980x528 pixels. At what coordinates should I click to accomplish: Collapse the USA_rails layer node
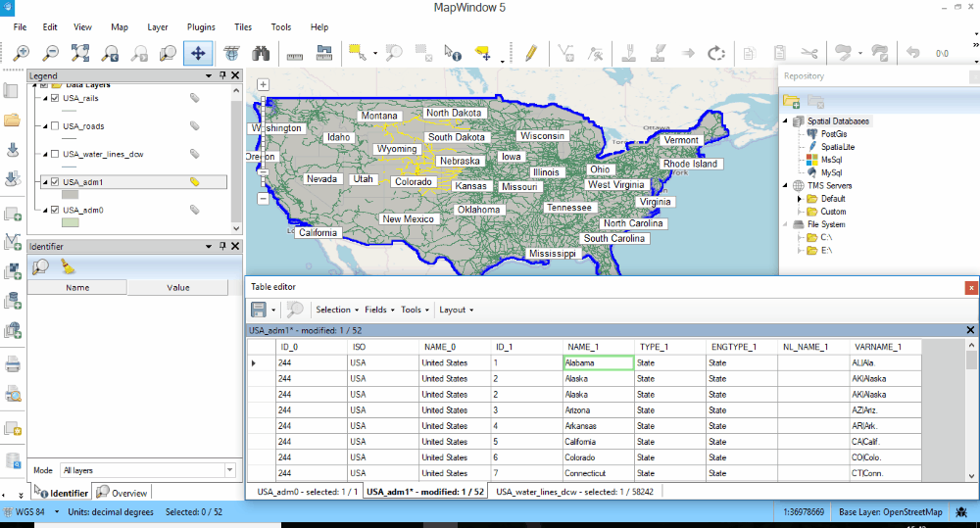coord(45,98)
